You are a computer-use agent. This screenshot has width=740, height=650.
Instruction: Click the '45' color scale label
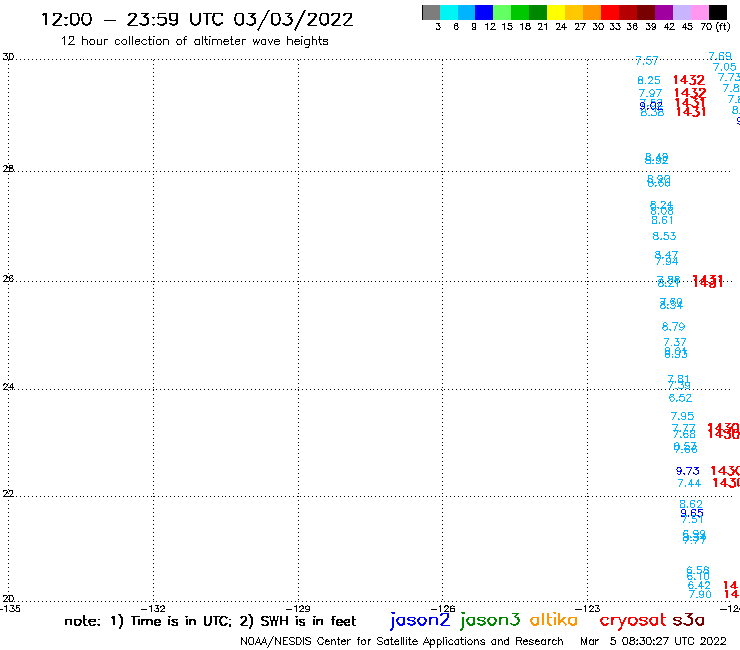tap(687, 27)
